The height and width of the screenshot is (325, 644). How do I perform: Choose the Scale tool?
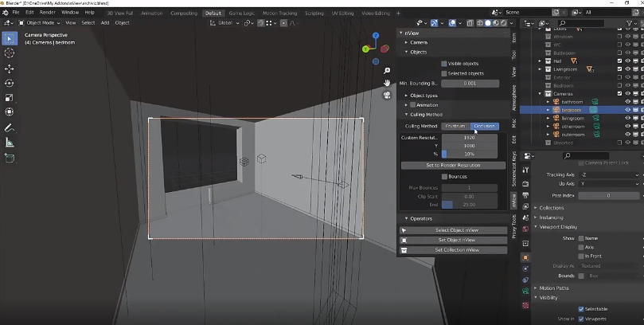(10, 97)
